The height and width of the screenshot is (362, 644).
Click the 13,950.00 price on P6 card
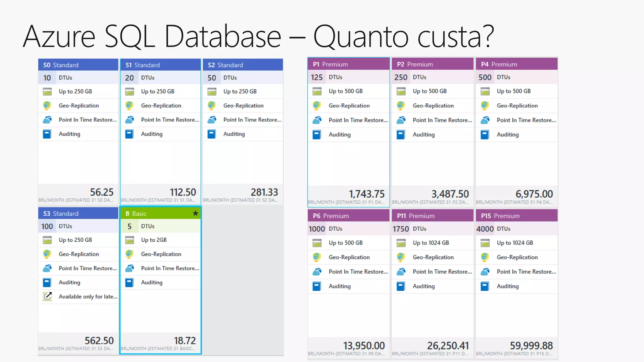tap(364, 346)
